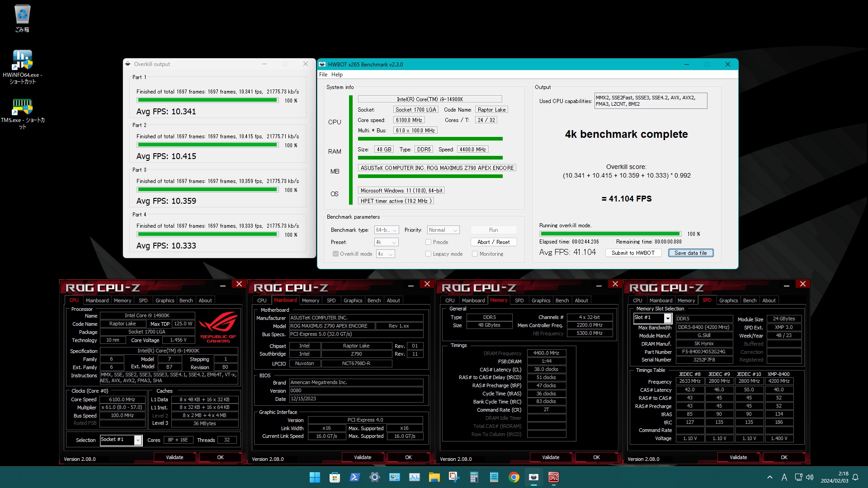Open the File menu in HWBOT benchmark
The image size is (868, 488).
click(323, 75)
